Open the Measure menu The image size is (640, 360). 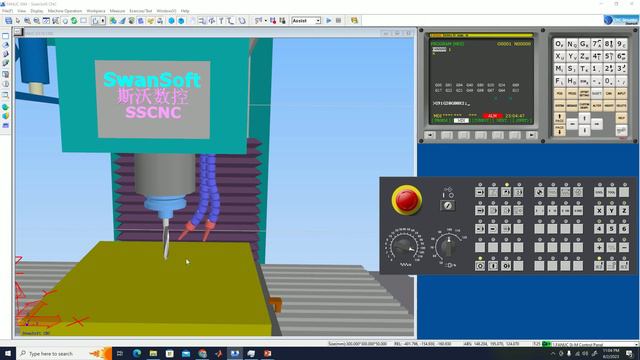click(118, 11)
